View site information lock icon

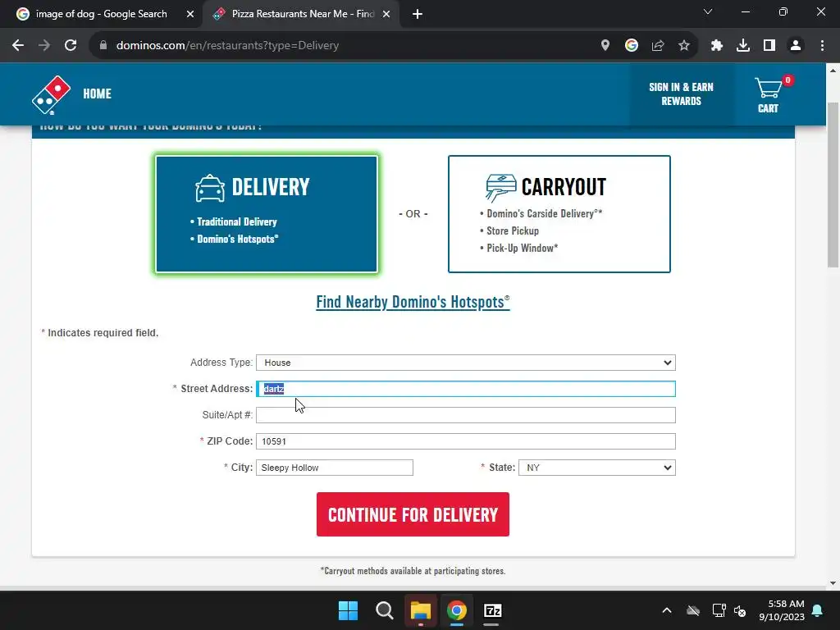pyautogui.click(x=103, y=46)
